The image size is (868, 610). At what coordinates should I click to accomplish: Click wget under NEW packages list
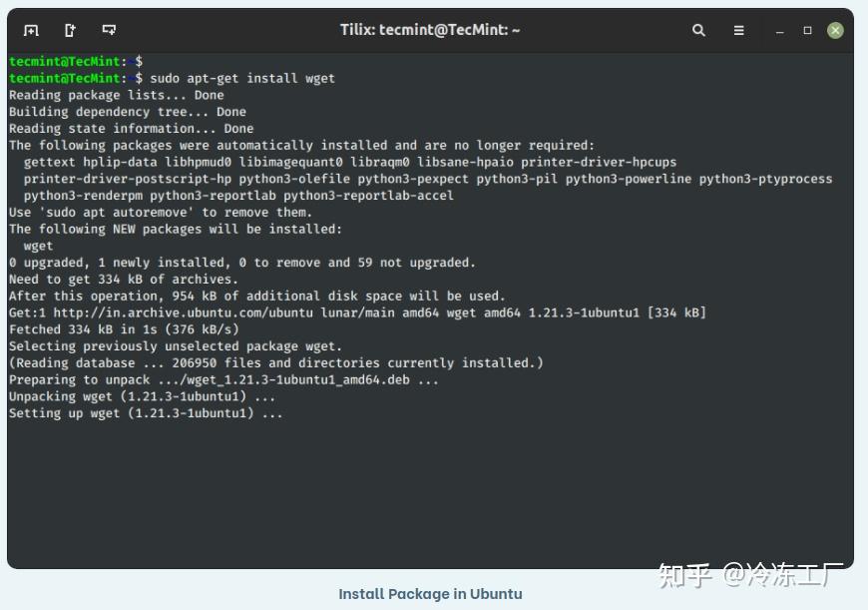[x=38, y=246]
